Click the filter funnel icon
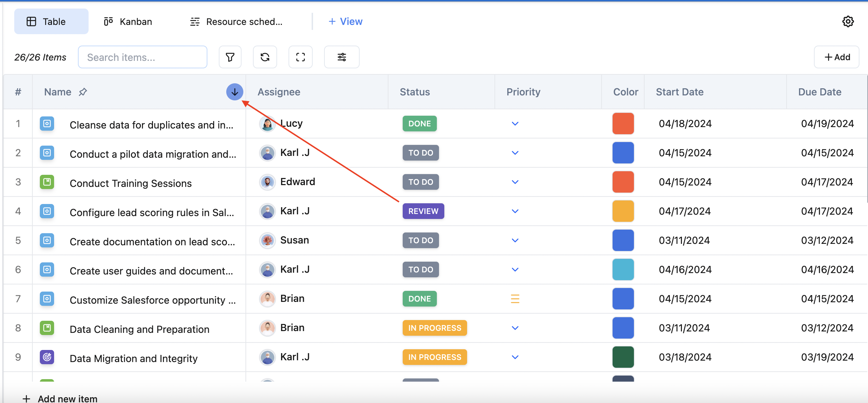This screenshot has height=403, width=868. [x=230, y=57]
